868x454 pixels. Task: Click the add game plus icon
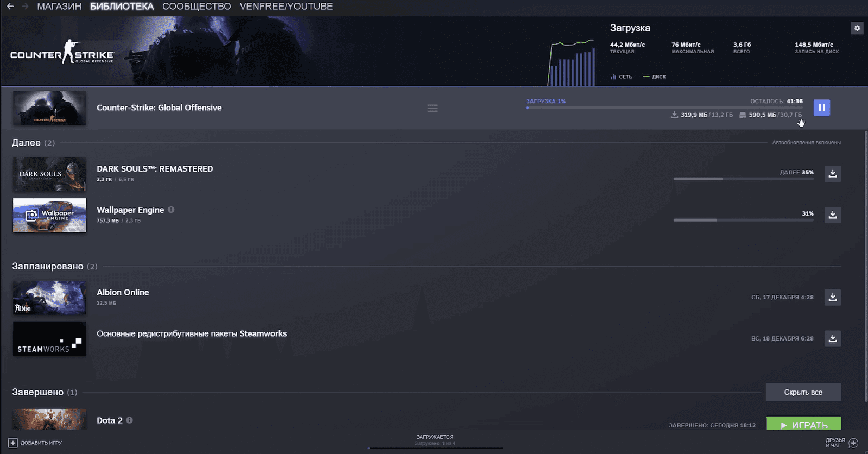13,443
